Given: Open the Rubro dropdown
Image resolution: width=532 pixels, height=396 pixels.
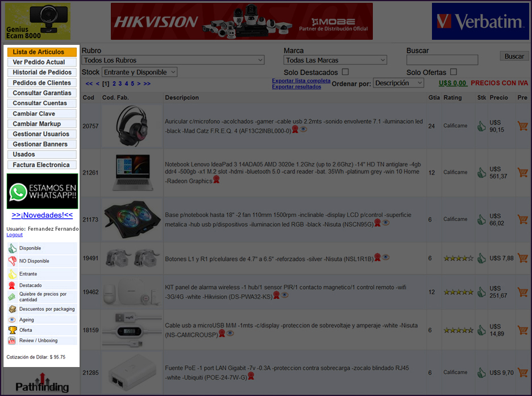Looking at the screenshot, I should point(173,60).
